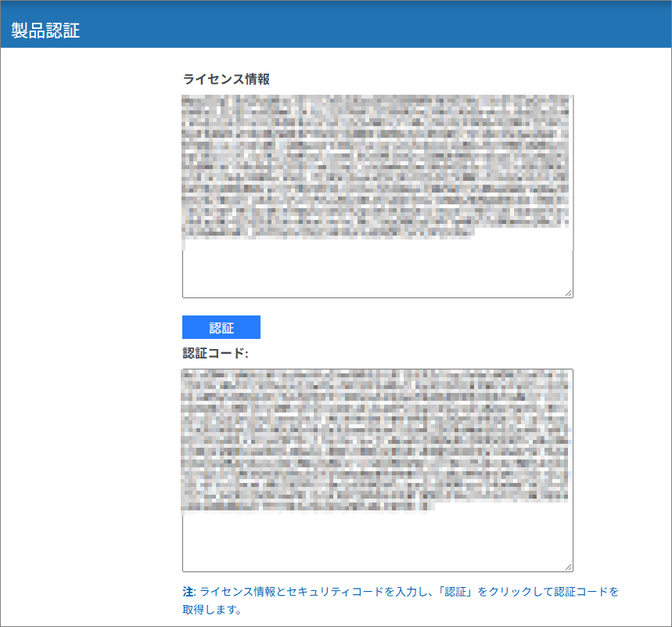Screen dimensions: 672x627
Task: Grab the 認証コード textarea resize handle
Action: pyautogui.click(x=568, y=567)
